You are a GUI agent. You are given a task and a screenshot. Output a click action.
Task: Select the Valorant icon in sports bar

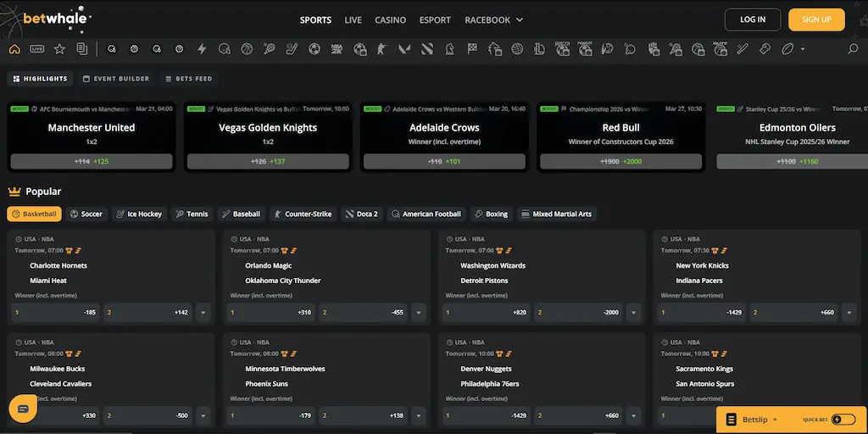(404, 48)
